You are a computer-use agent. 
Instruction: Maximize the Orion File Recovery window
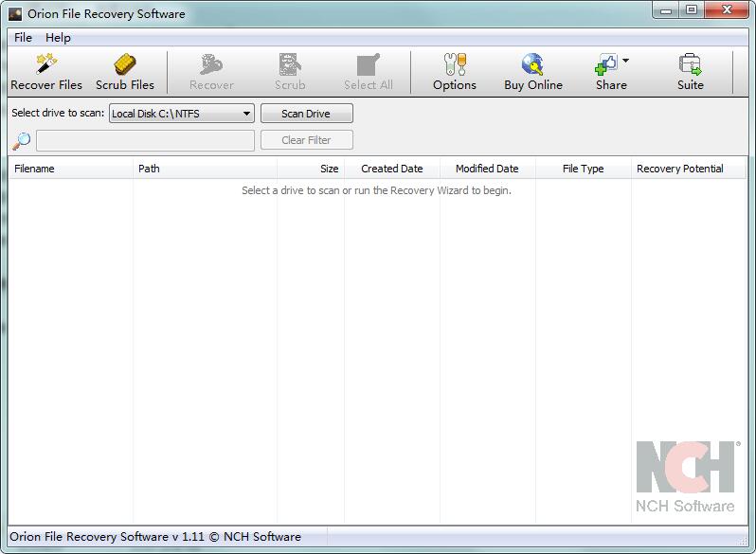[x=692, y=10]
